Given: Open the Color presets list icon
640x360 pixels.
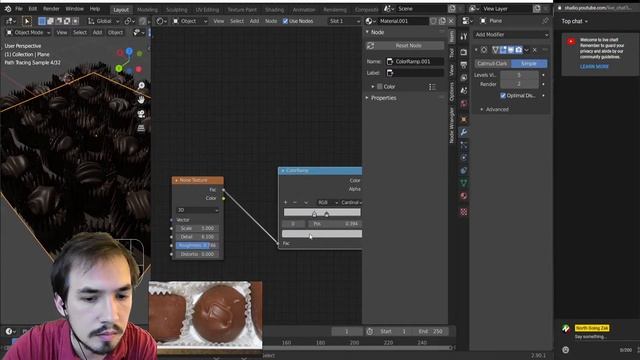Looking at the screenshot, I should click(432, 87).
